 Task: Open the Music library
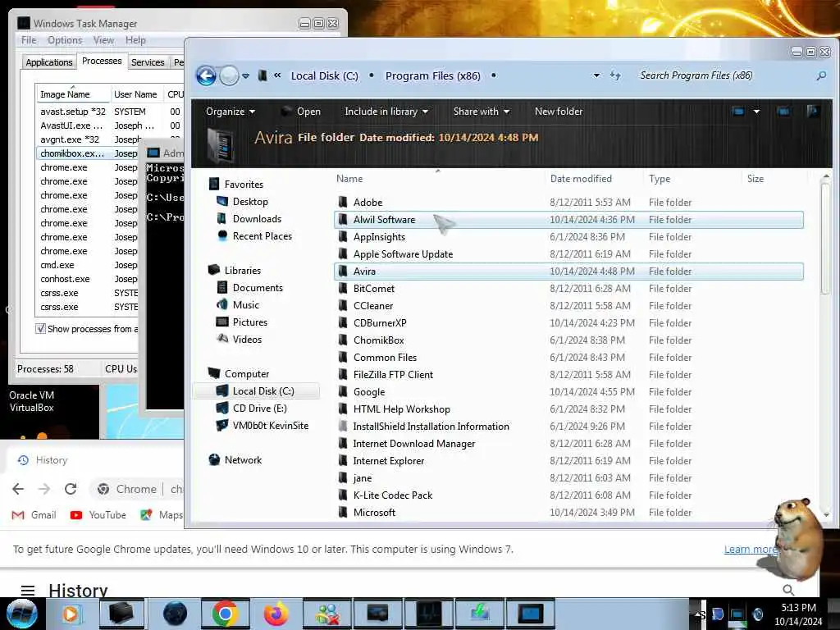pyautogui.click(x=245, y=305)
